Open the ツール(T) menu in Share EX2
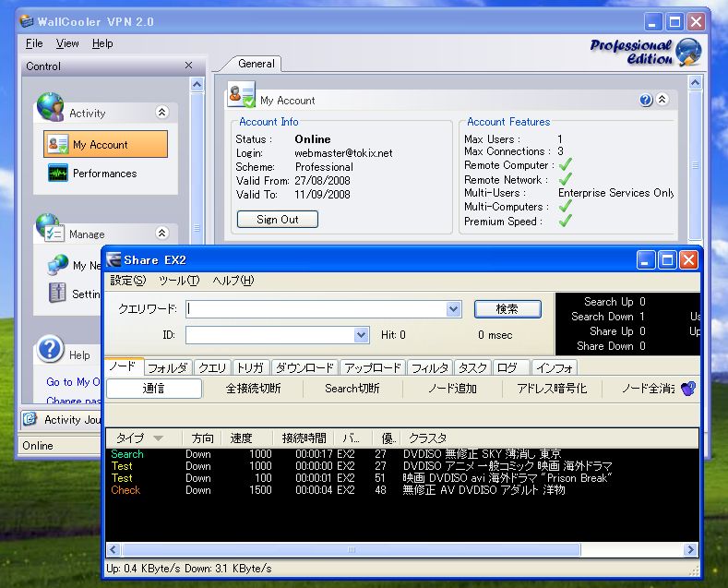Viewport: 728px width, 588px height. coord(179,280)
